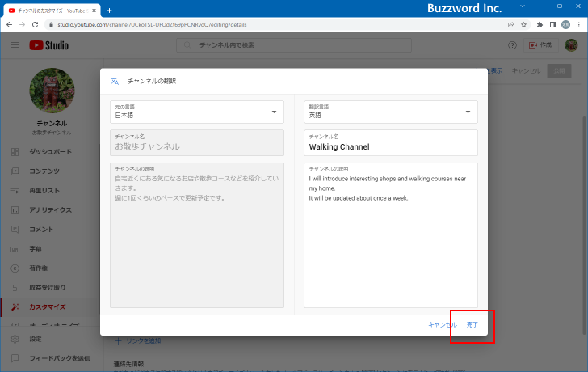Open a new browser tab

110,11
